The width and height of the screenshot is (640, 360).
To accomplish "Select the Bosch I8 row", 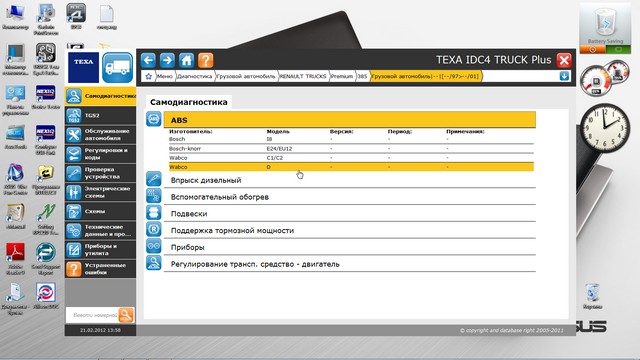I will 351,139.
